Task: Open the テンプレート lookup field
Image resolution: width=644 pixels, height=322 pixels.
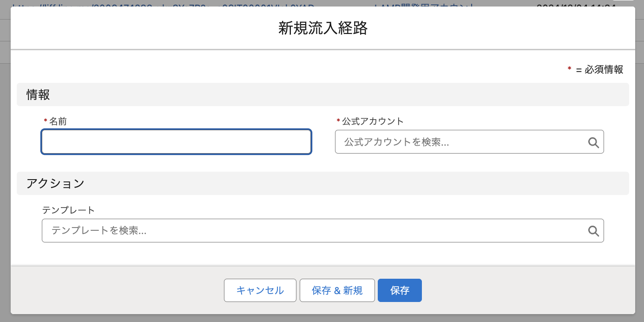Action: coord(316,231)
